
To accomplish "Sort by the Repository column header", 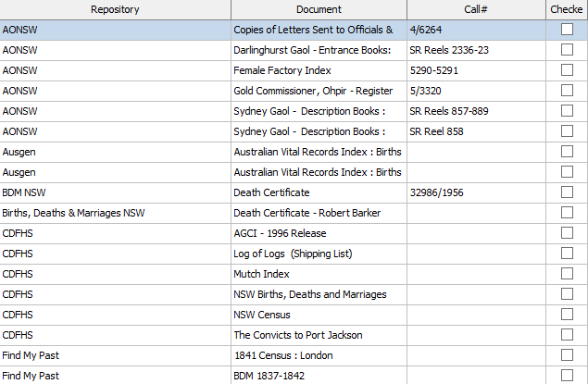I will pyautogui.click(x=115, y=9).
